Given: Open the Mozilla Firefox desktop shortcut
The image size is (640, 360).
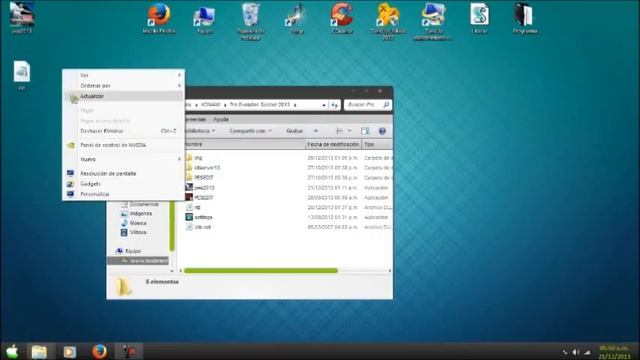Looking at the screenshot, I should [159, 18].
